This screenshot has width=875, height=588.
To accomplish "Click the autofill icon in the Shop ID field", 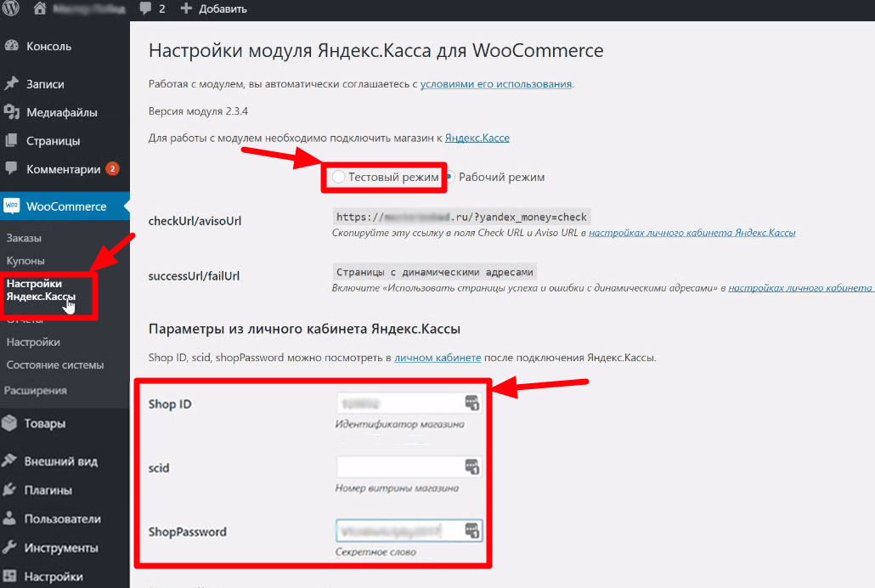I will pyautogui.click(x=472, y=403).
